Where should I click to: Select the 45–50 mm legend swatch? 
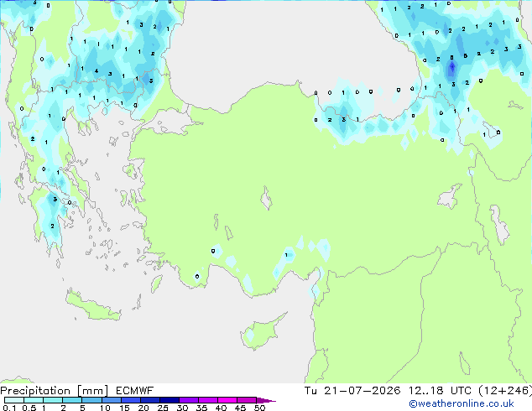point(247,400)
